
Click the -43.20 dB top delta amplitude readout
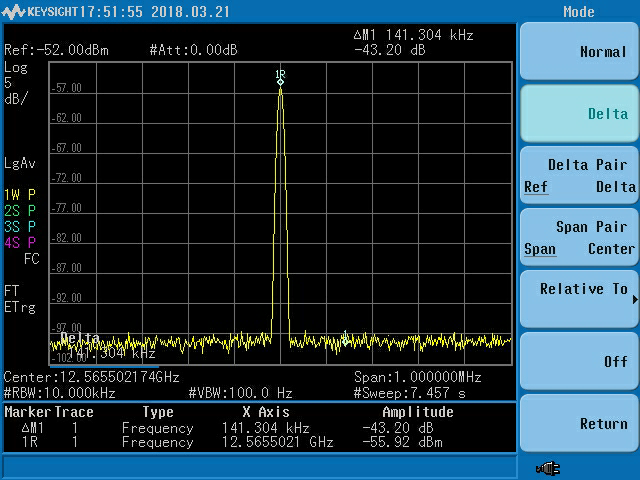tap(390, 50)
